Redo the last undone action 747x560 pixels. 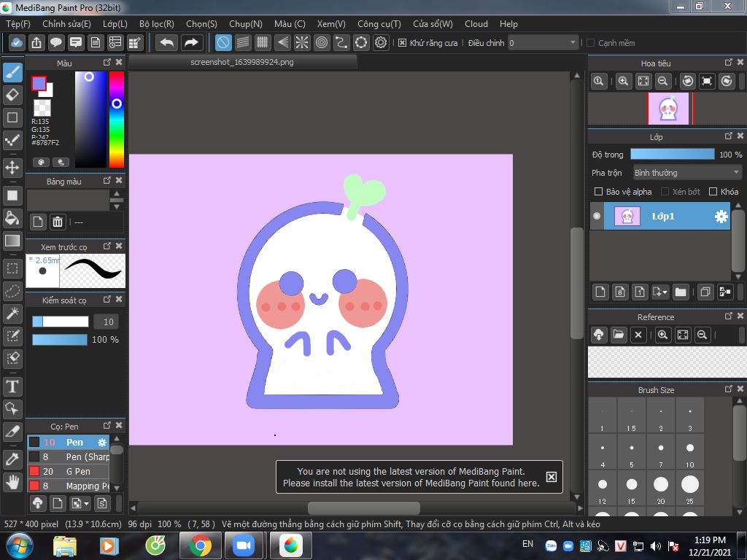tap(192, 43)
